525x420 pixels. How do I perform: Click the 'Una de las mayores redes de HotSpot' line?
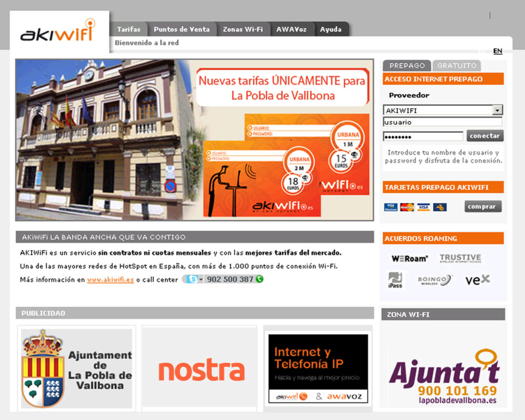coord(179,266)
